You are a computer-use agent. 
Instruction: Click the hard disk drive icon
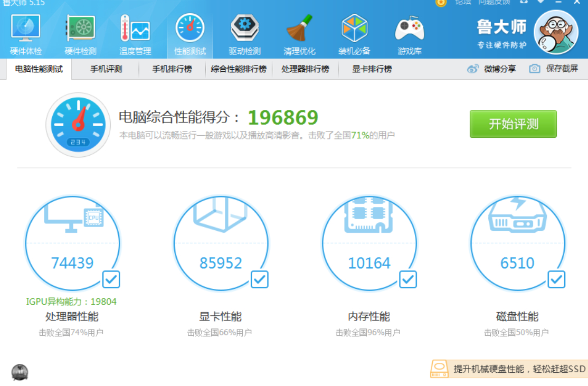(x=517, y=214)
